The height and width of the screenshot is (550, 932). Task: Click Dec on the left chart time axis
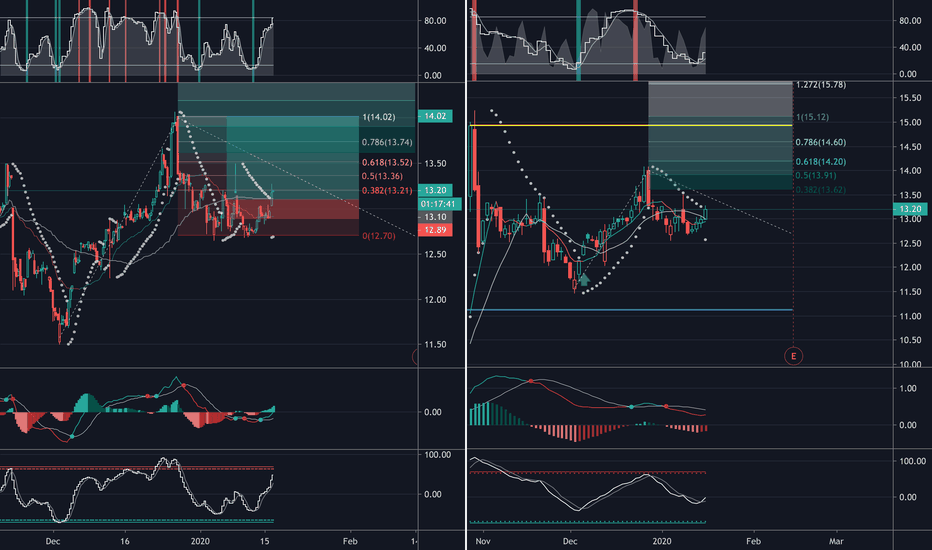pyautogui.click(x=53, y=541)
